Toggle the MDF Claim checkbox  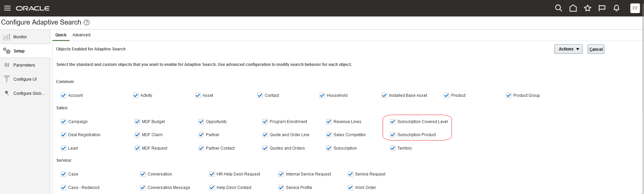[x=137, y=135]
